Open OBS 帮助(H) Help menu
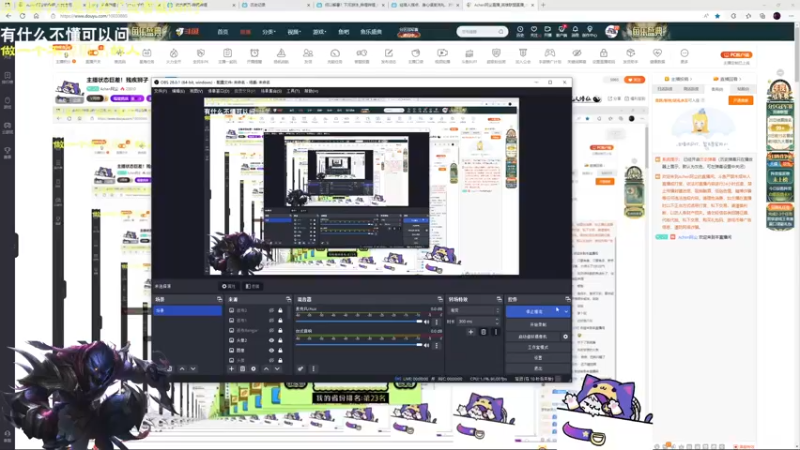This screenshot has width=800, height=450. (x=311, y=91)
